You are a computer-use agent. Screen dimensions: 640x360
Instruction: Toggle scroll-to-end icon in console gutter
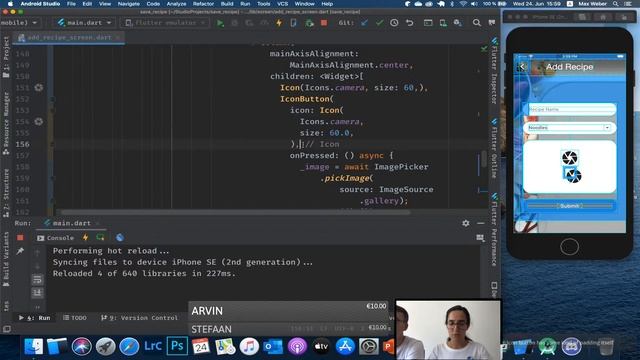37,293
